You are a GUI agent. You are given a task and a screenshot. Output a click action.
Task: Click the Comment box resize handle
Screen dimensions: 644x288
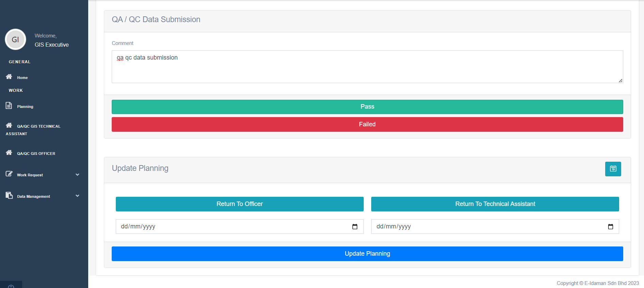click(621, 81)
